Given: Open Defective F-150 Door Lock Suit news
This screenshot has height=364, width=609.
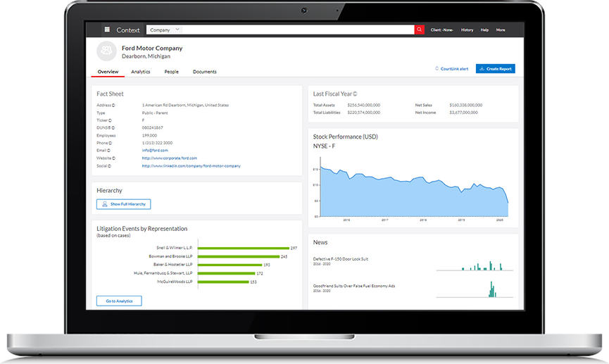Looking at the screenshot, I should click(340, 259).
